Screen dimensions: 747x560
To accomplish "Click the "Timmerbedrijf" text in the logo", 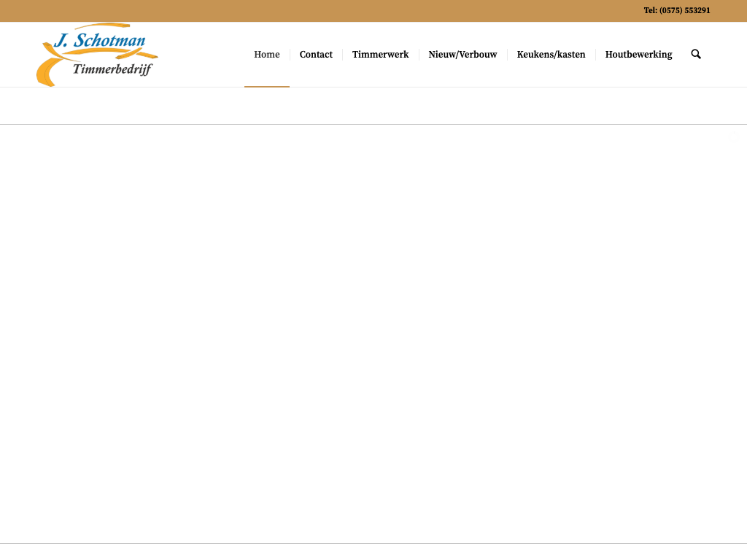I will pyautogui.click(x=112, y=70).
